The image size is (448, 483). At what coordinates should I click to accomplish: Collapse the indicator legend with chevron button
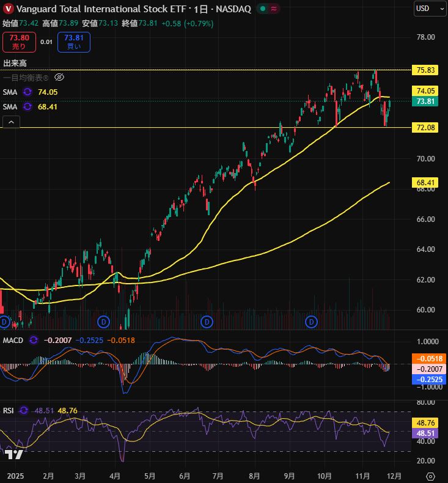click(11, 122)
